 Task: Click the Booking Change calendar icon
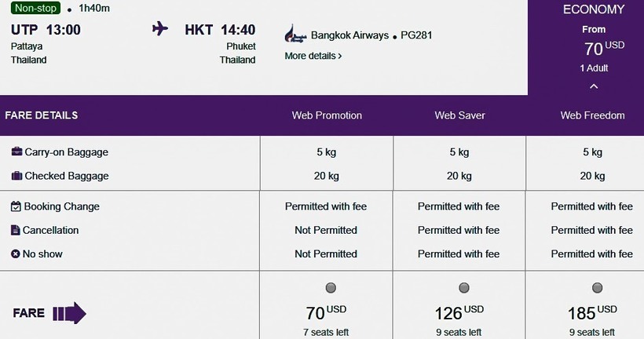click(16, 206)
